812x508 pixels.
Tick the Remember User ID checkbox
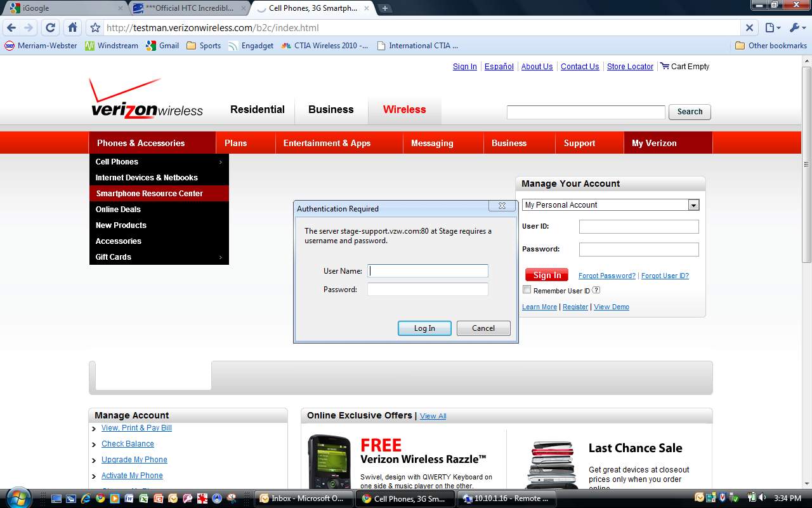pos(527,290)
